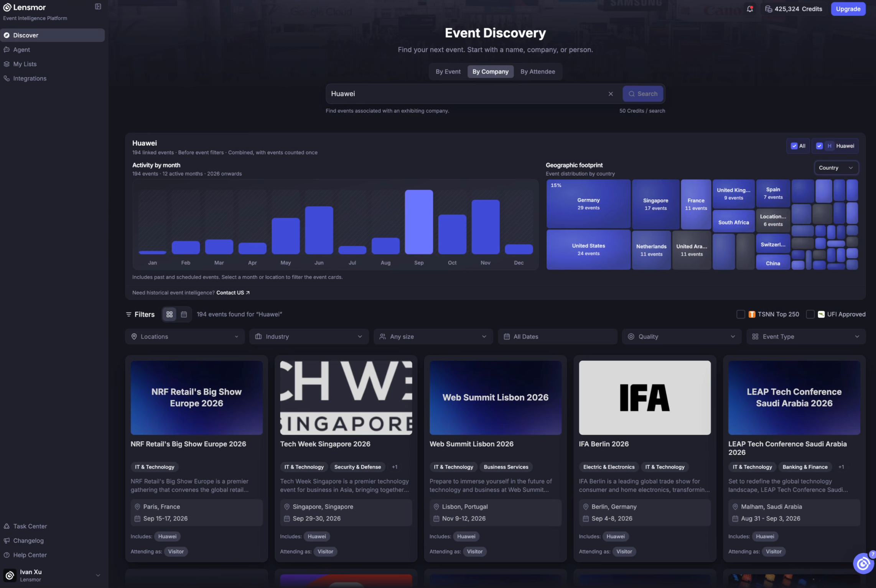
Task: Switch to grid view layout
Action: (169, 314)
